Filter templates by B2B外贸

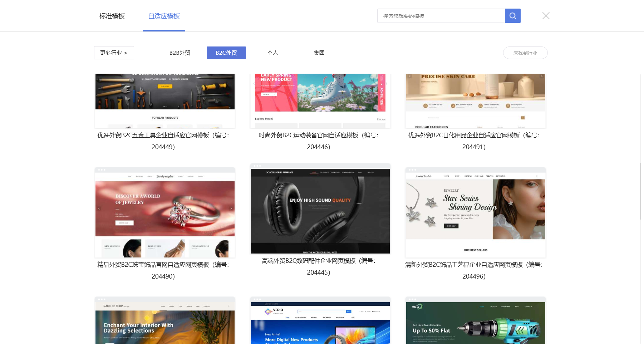pos(180,53)
